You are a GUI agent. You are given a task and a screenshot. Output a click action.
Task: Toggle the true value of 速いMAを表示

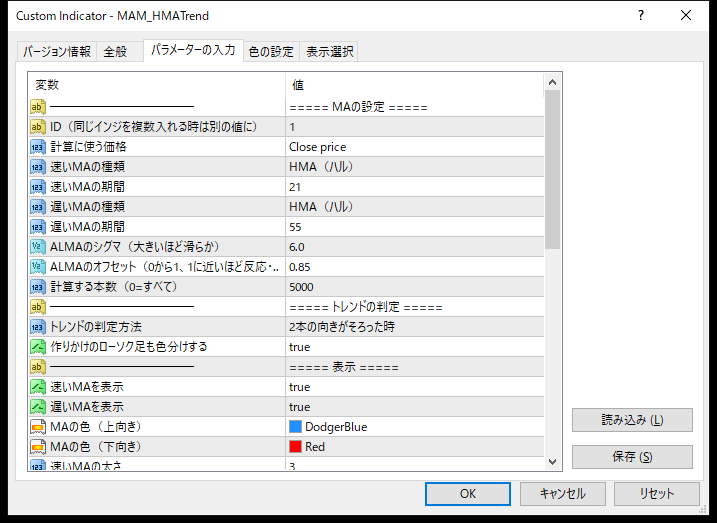(415, 387)
